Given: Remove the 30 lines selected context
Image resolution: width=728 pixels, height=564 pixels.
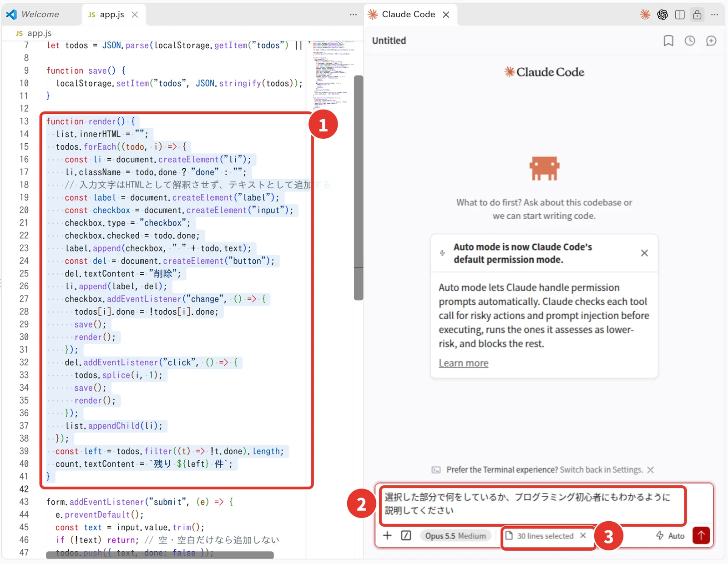Looking at the screenshot, I should (583, 536).
